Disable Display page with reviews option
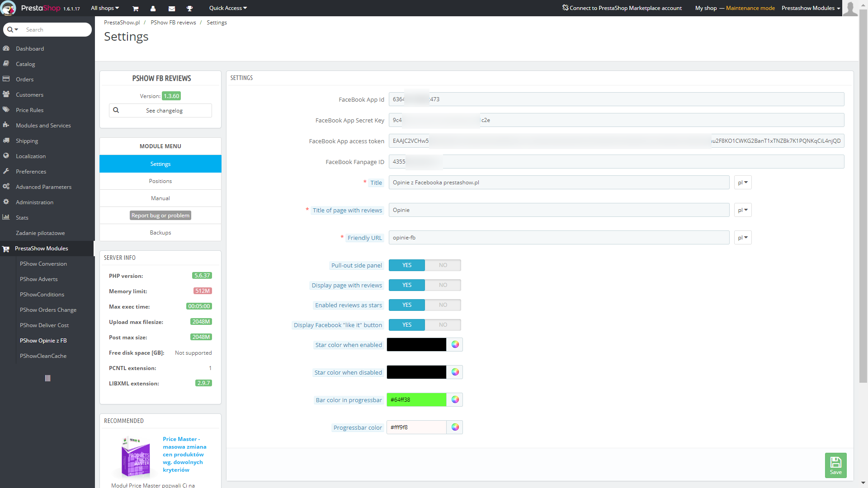The height and width of the screenshot is (488, 868). tap(443, 285)
